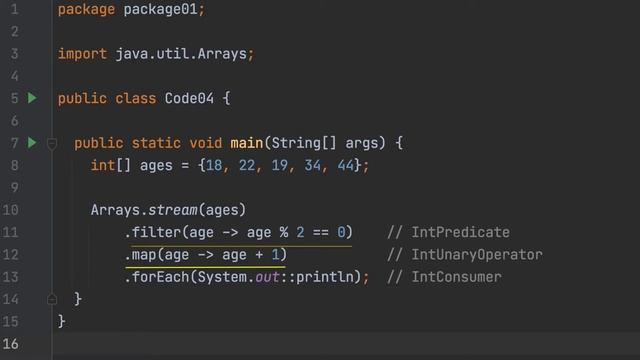Click the 'println' method reference

[x=325, y=277]
